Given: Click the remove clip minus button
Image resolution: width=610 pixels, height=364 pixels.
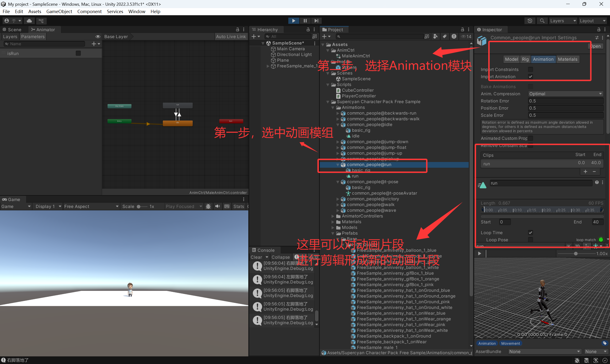Looking at the screenshot, I should (x=594, y=172).
